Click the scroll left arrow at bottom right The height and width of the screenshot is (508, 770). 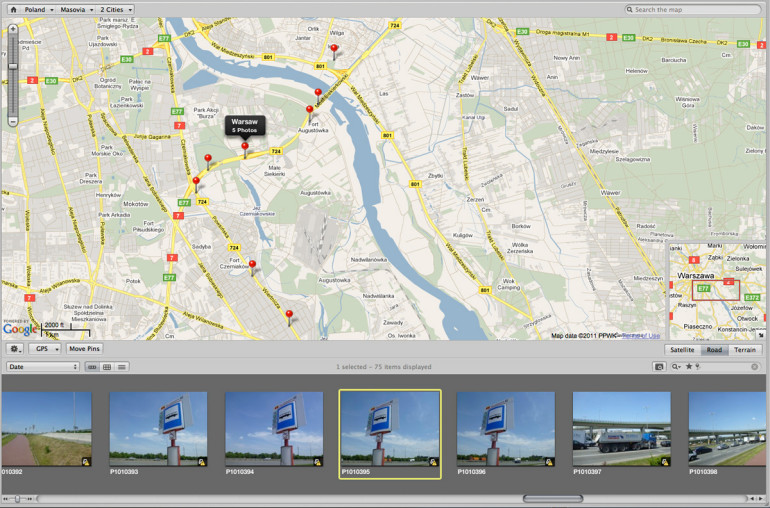[x=750, y=499]
